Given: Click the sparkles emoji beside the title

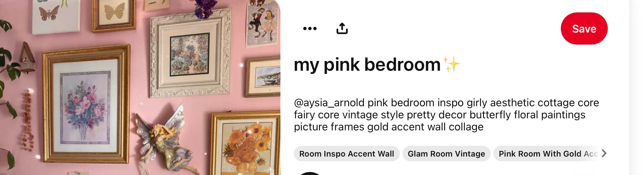Looking at the screenshot, I should click(x=451, y=64).
